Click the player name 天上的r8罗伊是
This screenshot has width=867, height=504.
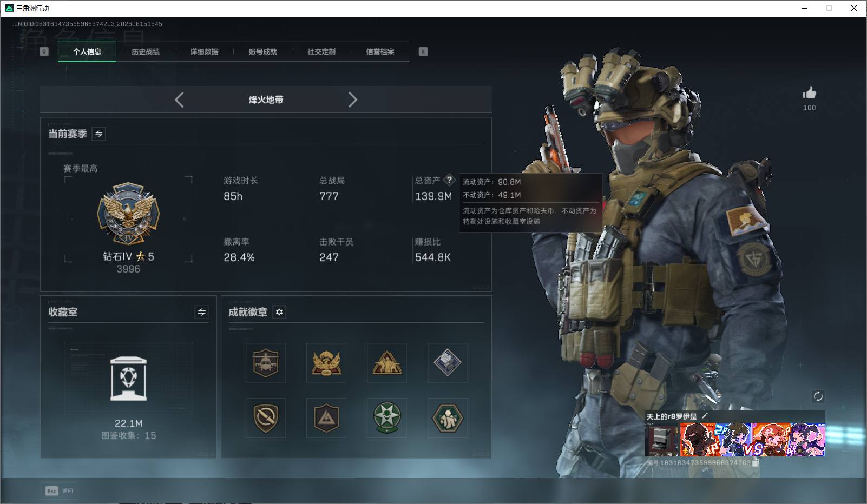(x=672, y=416)
